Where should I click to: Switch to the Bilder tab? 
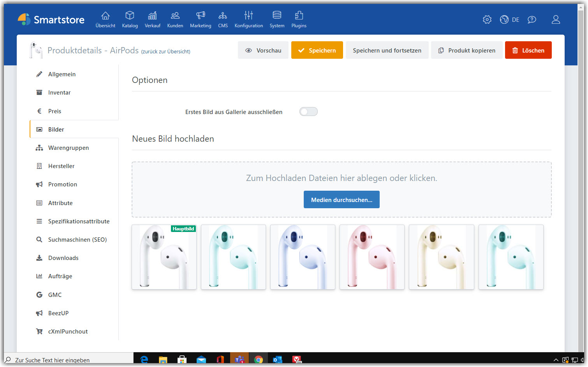tap(56, 129)
